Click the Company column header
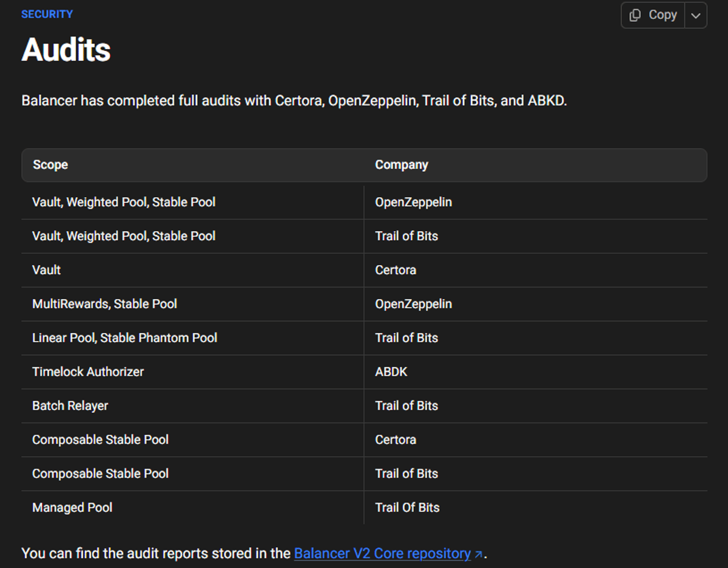The height and width of the screenshot is (568, 728). (x=401, y=165)
